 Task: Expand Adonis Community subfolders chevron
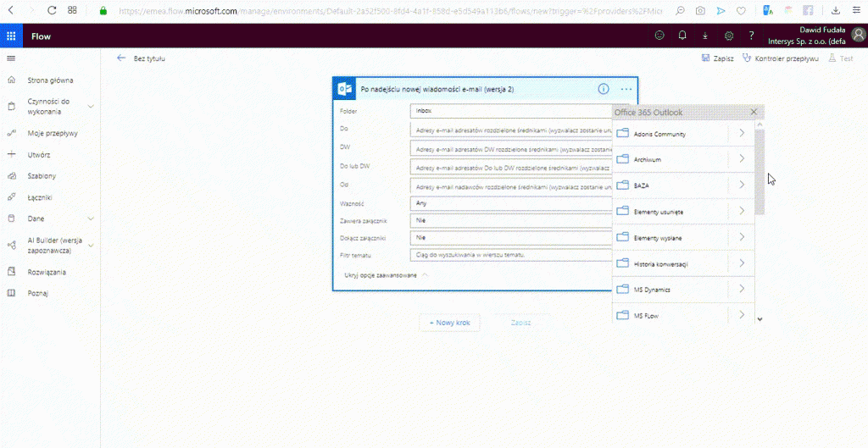pos(742,133)
